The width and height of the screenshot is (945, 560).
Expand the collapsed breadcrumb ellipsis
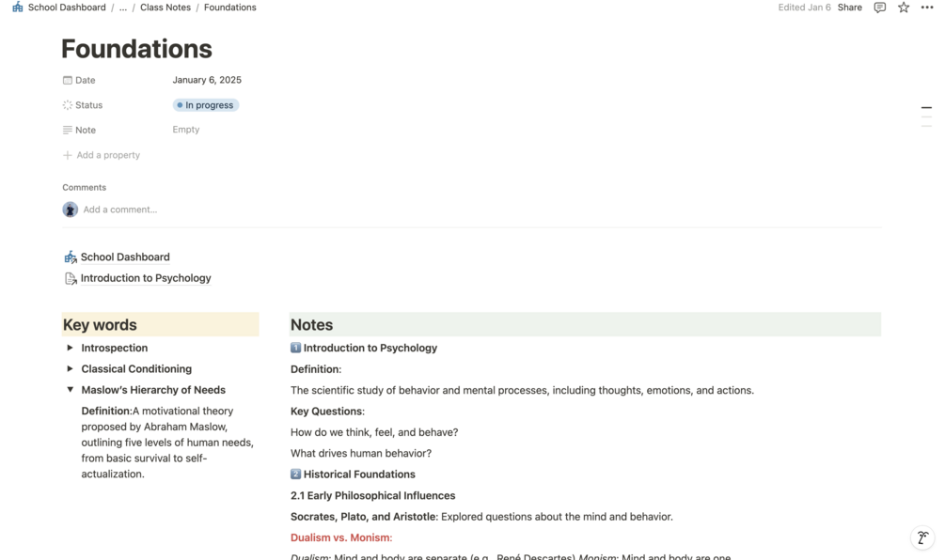123,8
